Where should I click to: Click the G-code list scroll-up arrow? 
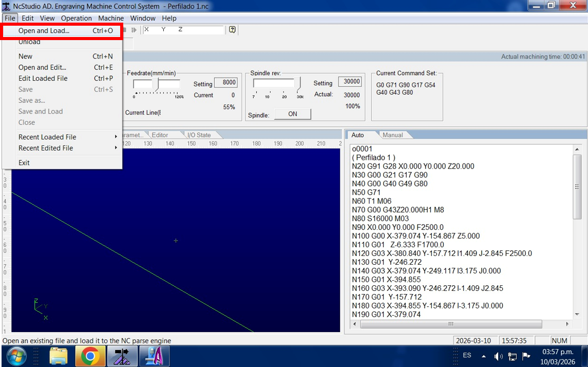(577, 150)
